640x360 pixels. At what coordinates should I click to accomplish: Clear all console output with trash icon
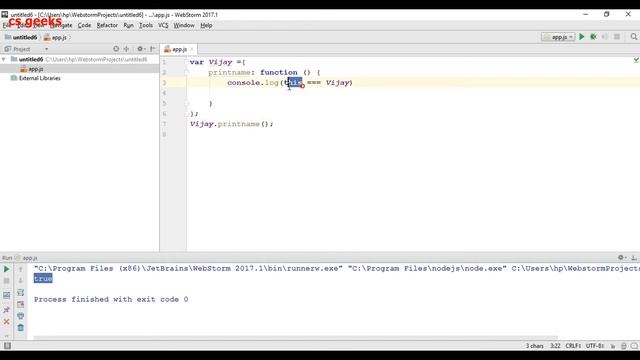coord(20,328)
